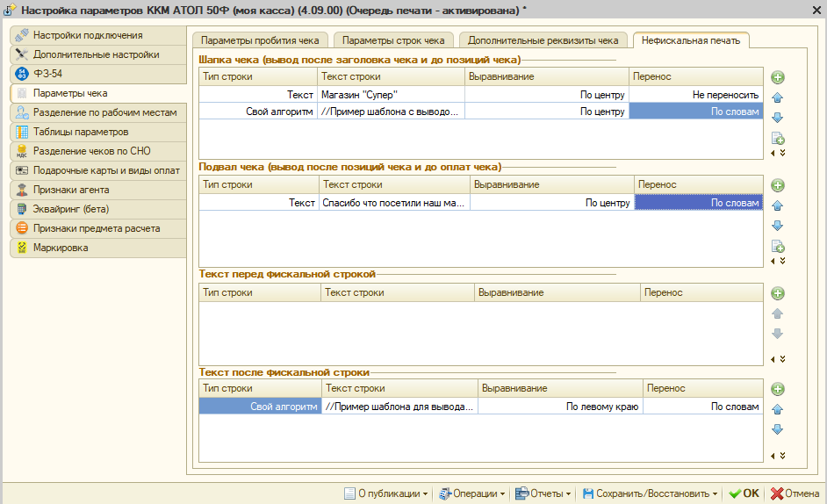Click Перенос header in Текст перед фискальной строкой
This screenshot has height=504, width=827.
[x=701, y=292]
